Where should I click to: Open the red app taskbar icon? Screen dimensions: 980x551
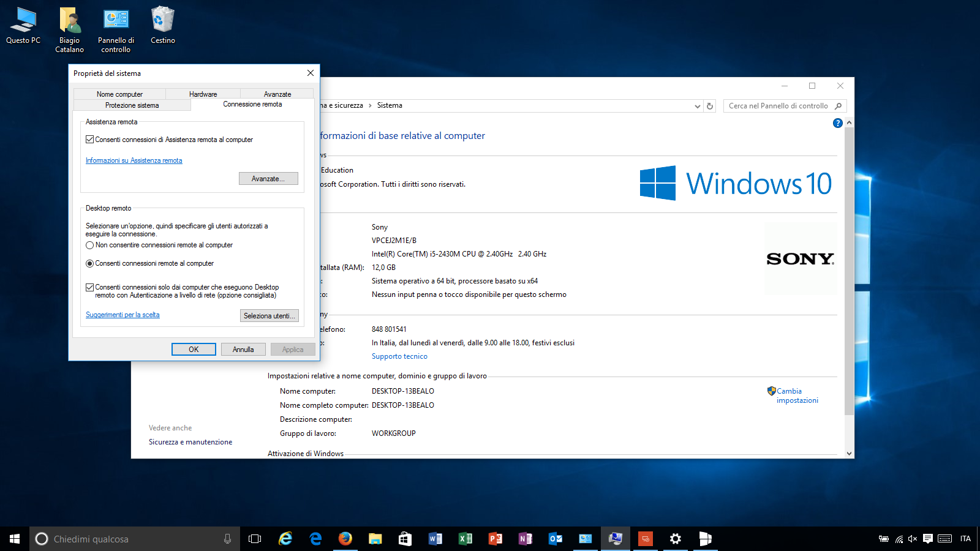coord(645,539)
